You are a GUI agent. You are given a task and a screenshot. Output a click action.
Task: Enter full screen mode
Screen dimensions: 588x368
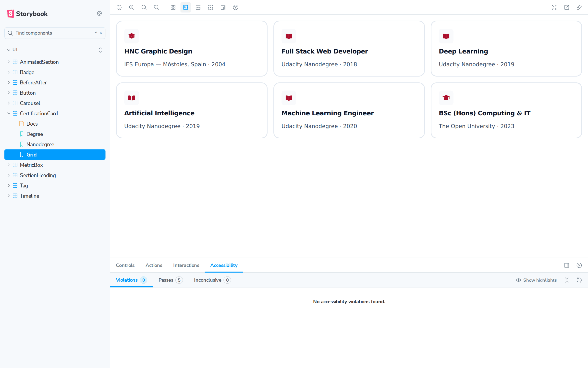click(x=554, y=7)
